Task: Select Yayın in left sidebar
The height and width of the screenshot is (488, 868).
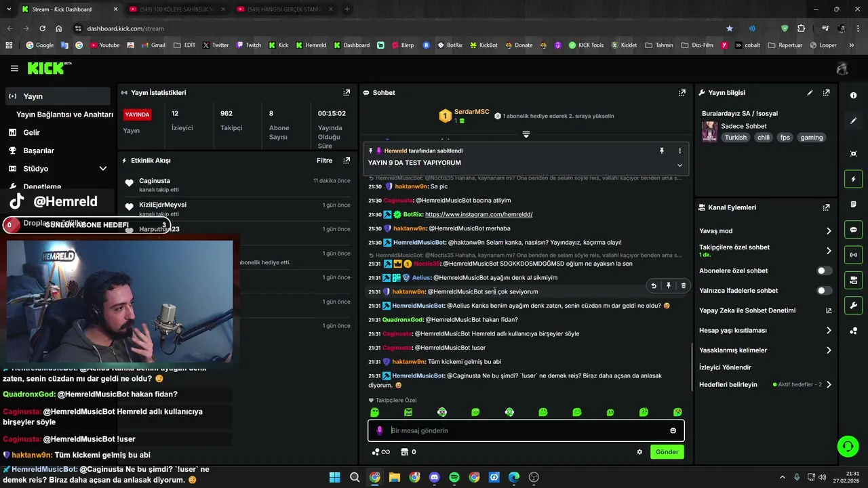Action: pos(58,96)
